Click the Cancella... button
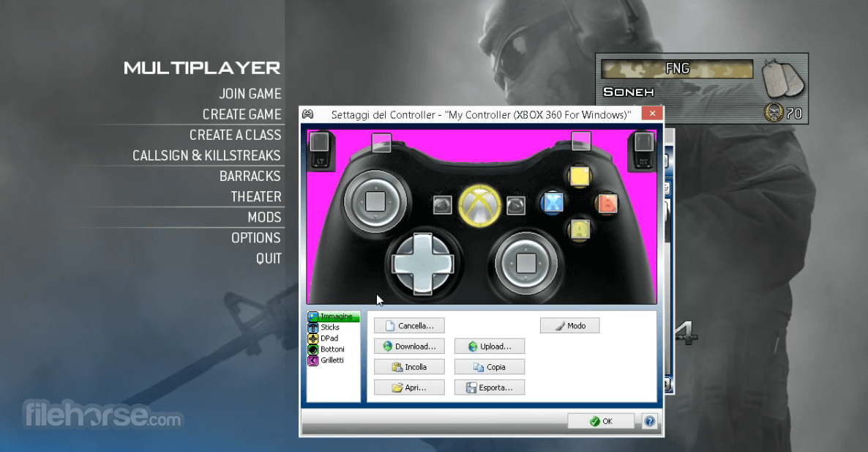868x452 pixels. (409, 326)
